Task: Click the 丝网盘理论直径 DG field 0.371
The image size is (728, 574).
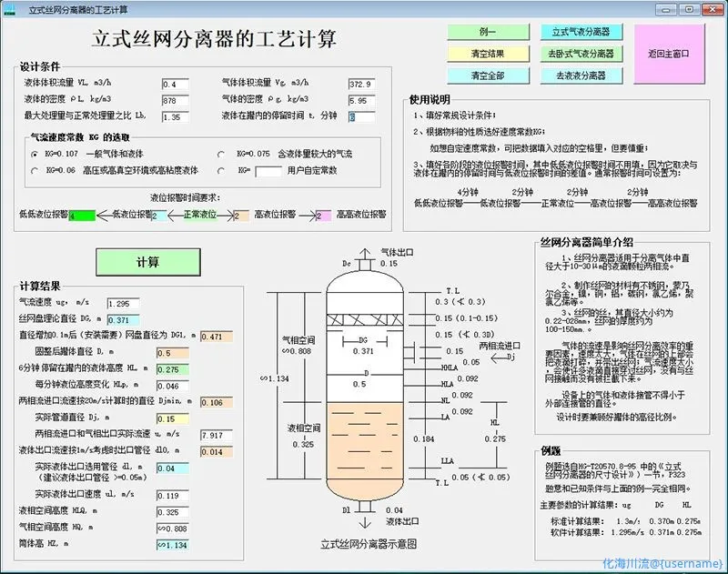Action: pos(123,320)
